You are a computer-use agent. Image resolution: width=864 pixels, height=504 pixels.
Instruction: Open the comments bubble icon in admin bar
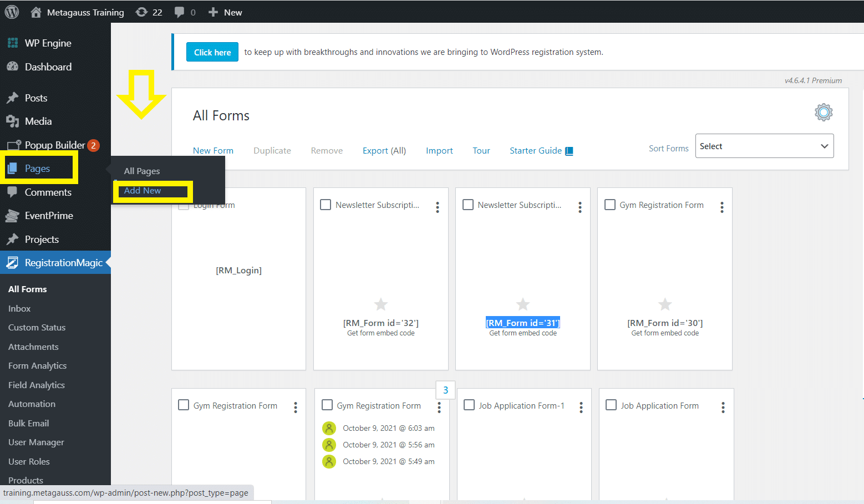pyautogui.click(x=179, y=12)
